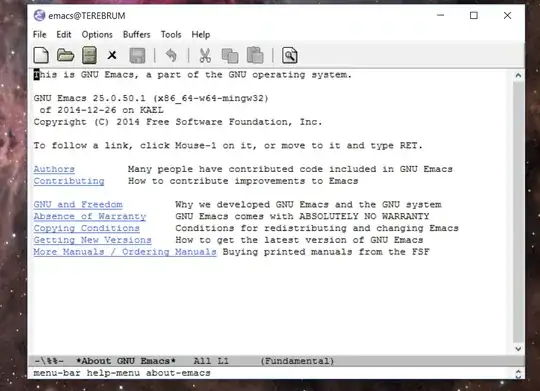Click the Undo arrow icon
540x391 pixels.
171,55
